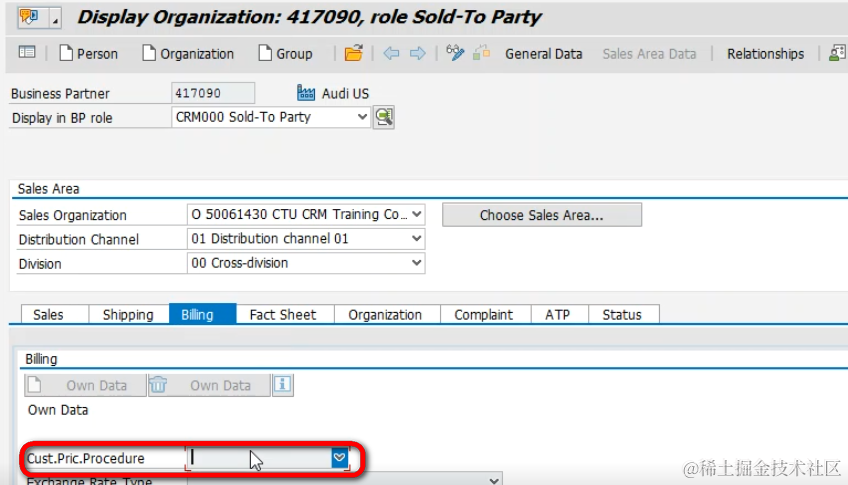The height and width of the screenshot is (485, 848).
Task: Click the delete Own Data trash button
Action: [x=209, y=385]
